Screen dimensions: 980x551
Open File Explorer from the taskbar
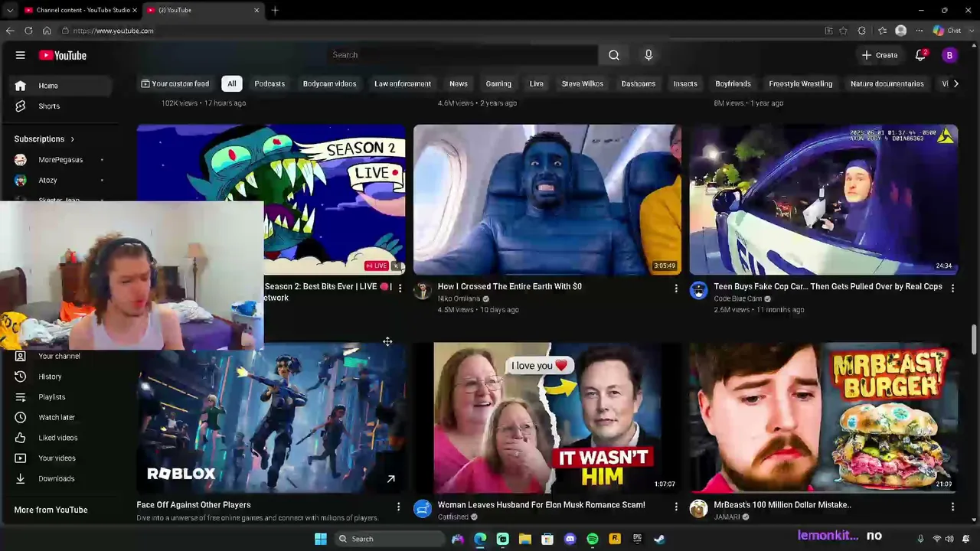pyautogui.click(x=525, y=539)
